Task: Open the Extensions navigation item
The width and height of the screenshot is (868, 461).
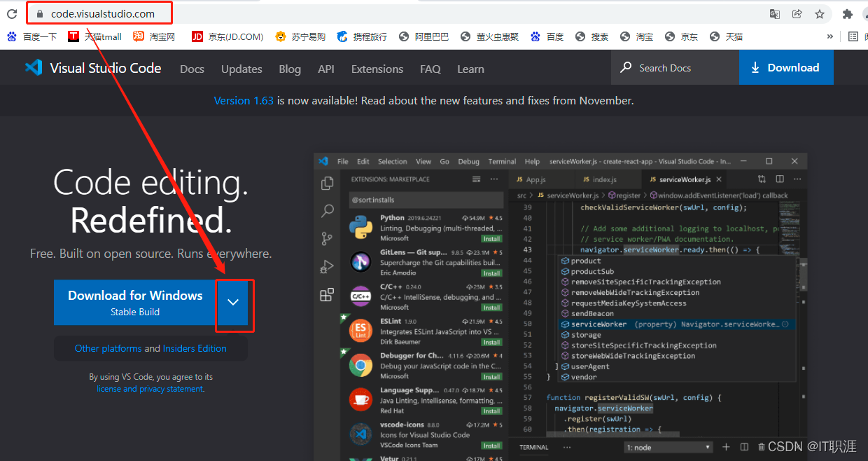Action: pyautogui.click(x=377, y=69)
